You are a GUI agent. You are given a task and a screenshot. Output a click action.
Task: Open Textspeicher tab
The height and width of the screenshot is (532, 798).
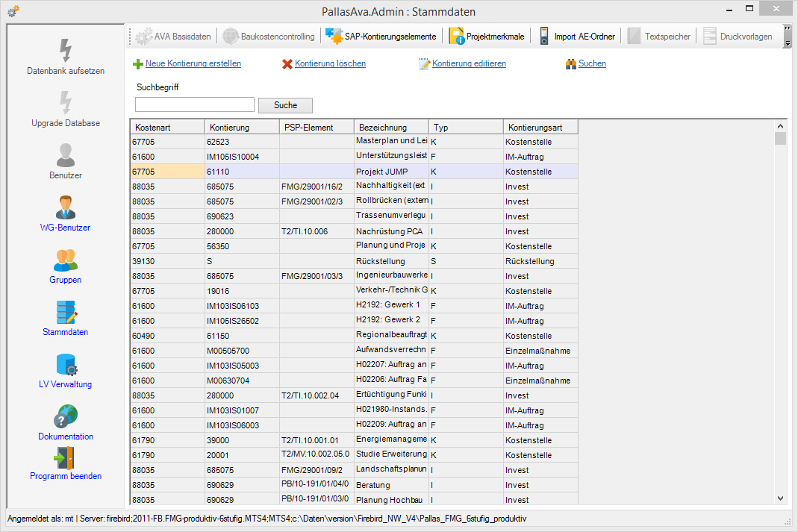pyautogui.click(x=667, y=37)
